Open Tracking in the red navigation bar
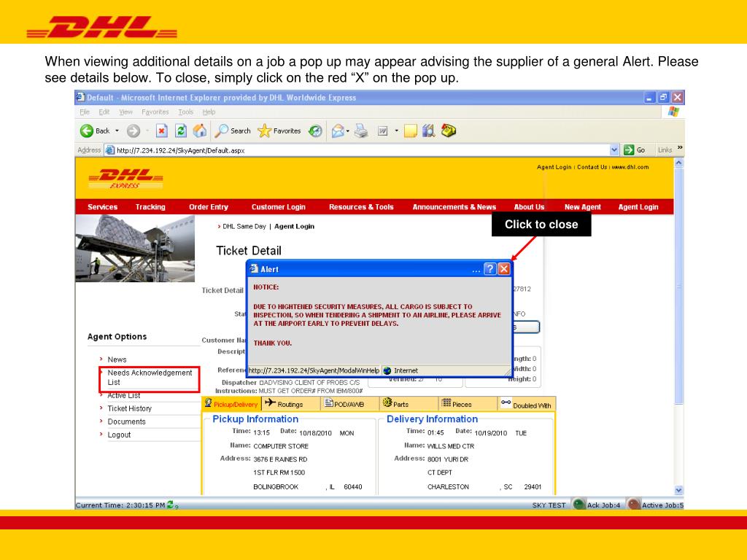The image size is (747, 560). tap(150, 206)
